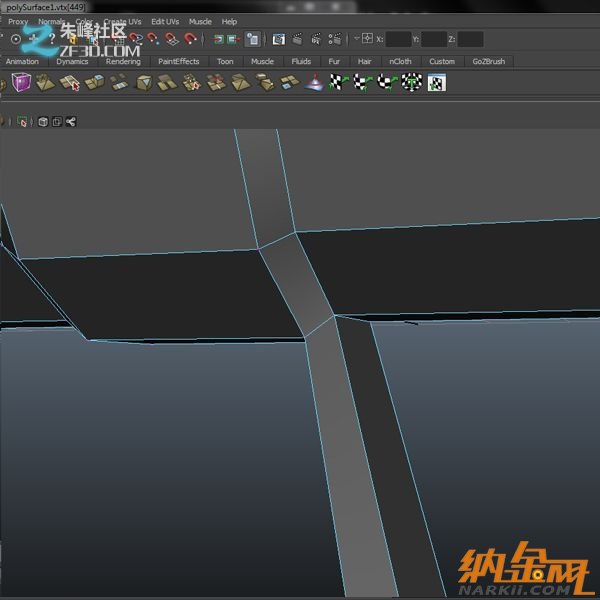Screen dimensions: 600x600
Task: Switch to the nCloth shelf tab
Action: [x=400, y=61]
